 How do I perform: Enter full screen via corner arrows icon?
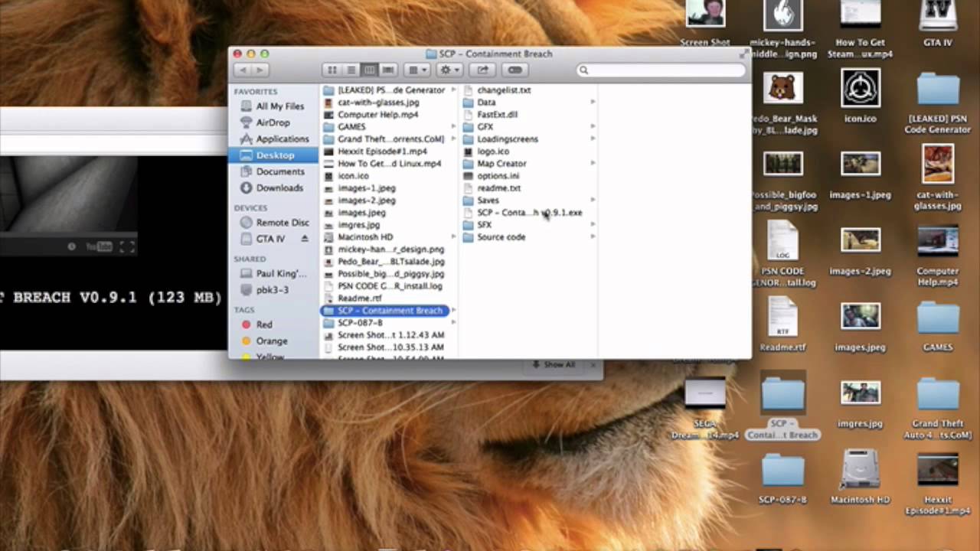743,54
